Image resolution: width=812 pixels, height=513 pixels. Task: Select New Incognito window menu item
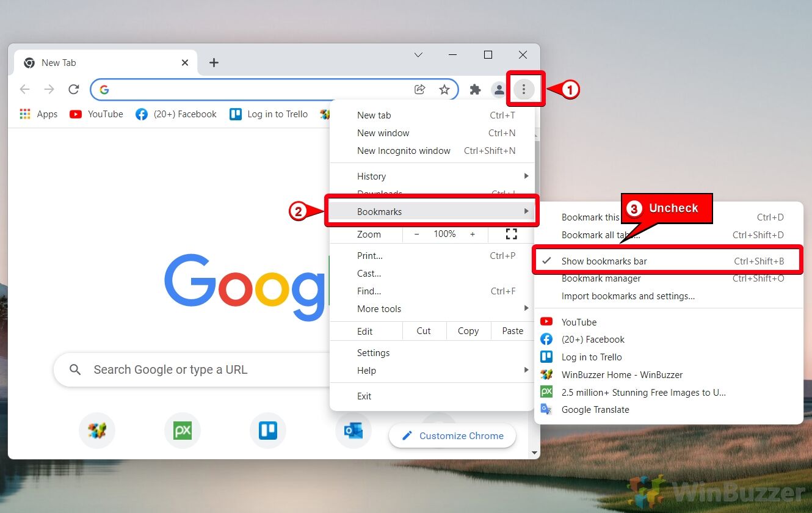point(404,151)
